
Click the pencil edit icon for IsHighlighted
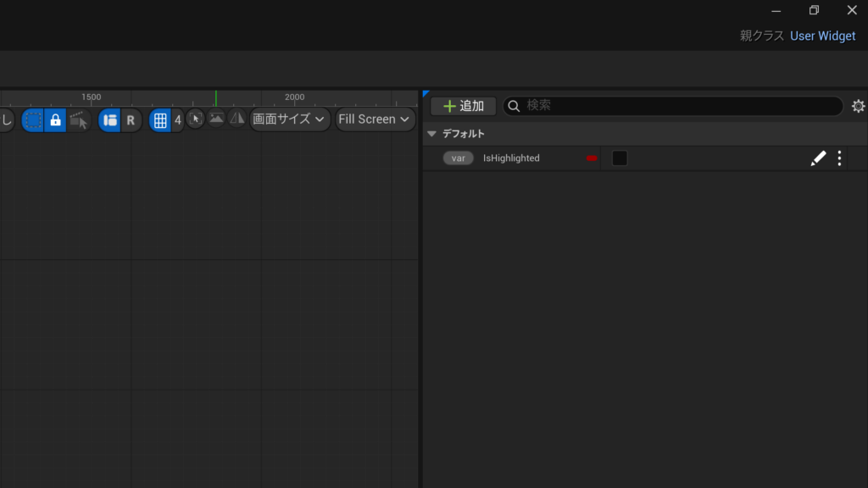pyautogui.click(x=818, y=158)
